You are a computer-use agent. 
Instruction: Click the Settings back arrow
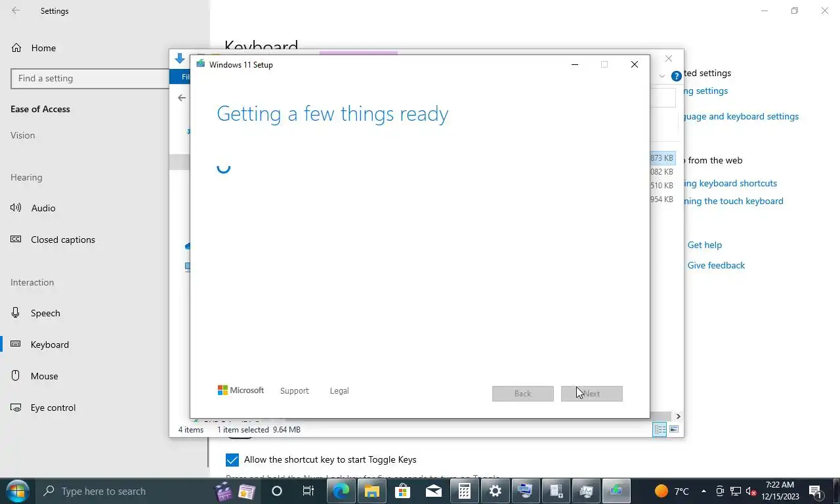coord(16,10)
